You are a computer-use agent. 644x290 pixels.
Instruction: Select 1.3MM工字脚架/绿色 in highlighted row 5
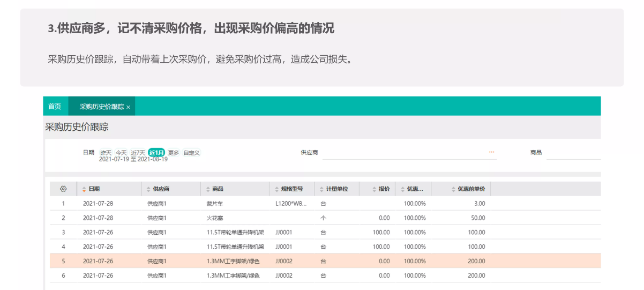(233, 262)
